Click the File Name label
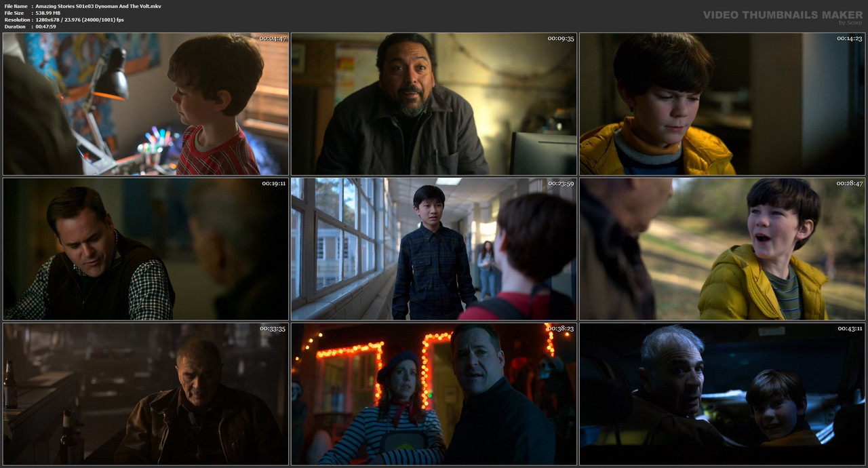This screenshot has width=868, height=468. (x=16, y=6)
